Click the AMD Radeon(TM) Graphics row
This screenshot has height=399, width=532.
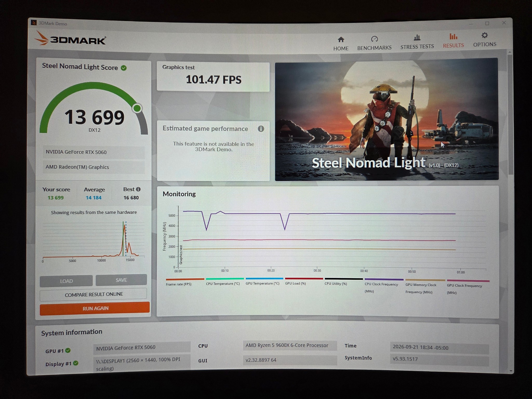coord(94,167)
